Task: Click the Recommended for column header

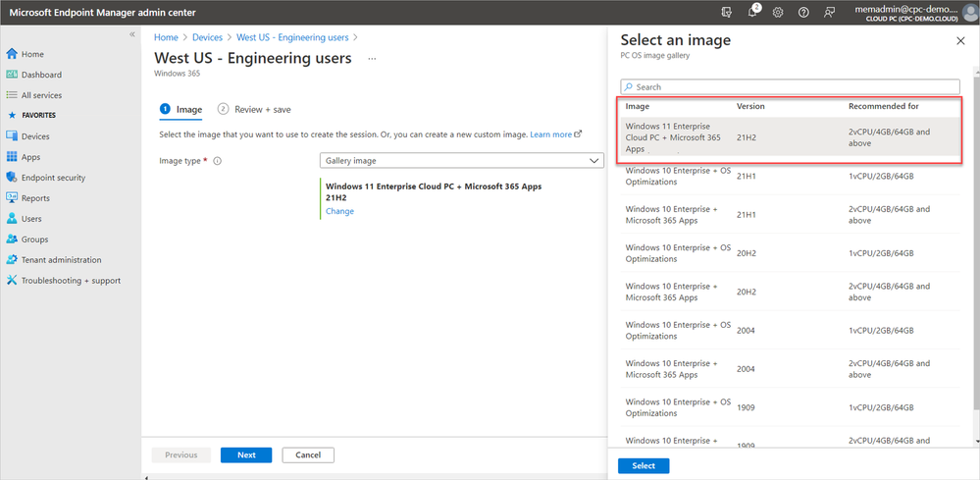Action: (x=883, y=106)
